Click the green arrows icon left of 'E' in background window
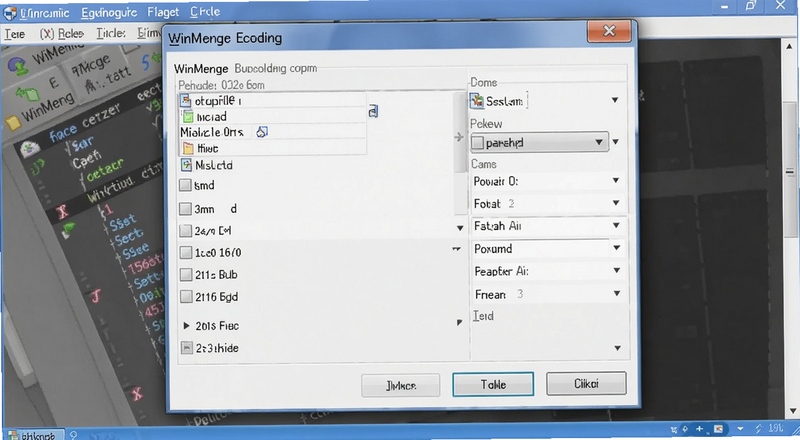The image size is (800, 440). pos(27,93)
